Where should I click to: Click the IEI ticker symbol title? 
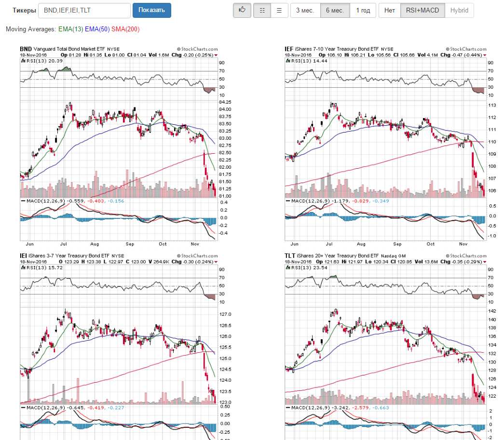(x=23, y=256)
